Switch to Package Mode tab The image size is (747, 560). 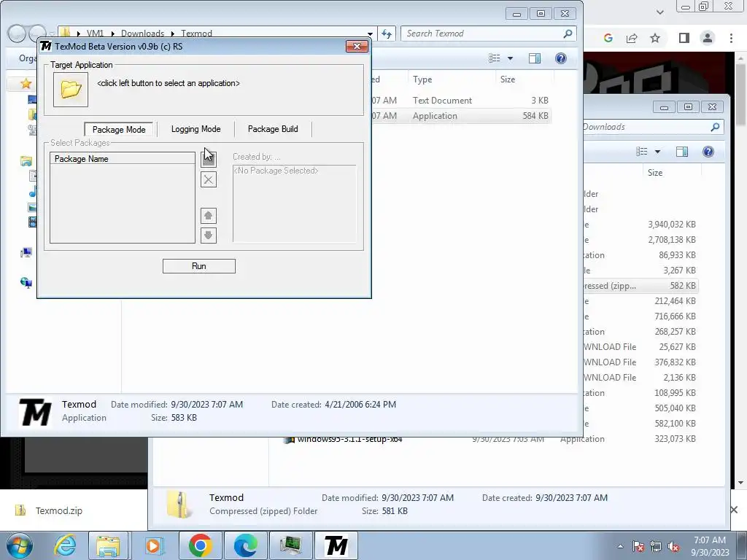(x=119, y=130)
